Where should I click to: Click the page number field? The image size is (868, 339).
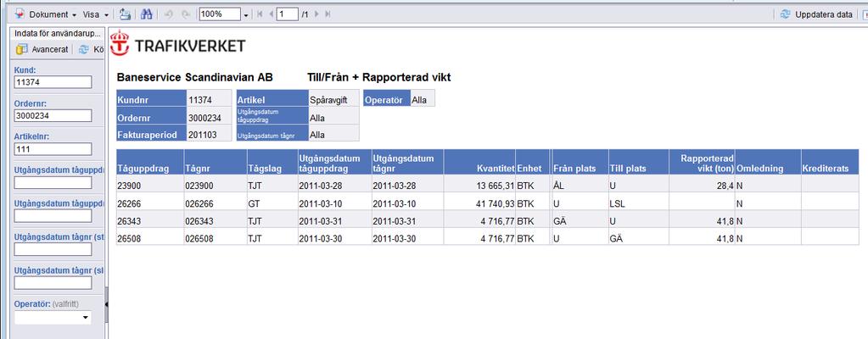(288, 14)
